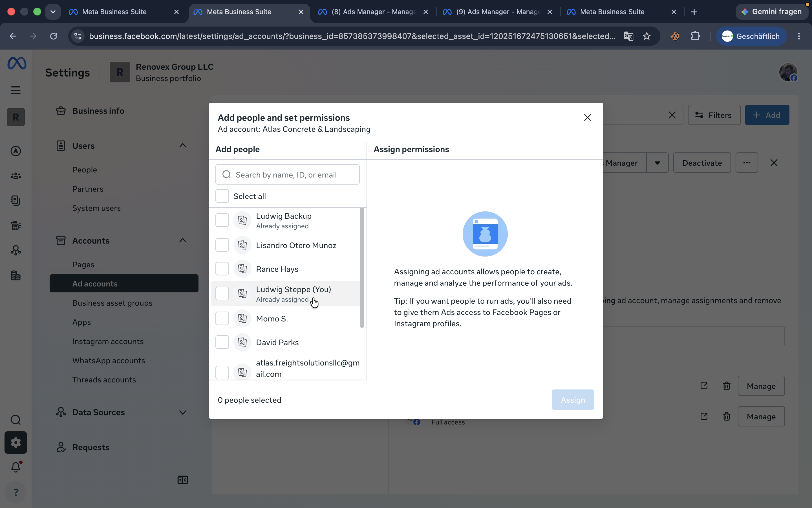Open the notifications bell icon
The image size is (812, 508).
pos(16,467)
